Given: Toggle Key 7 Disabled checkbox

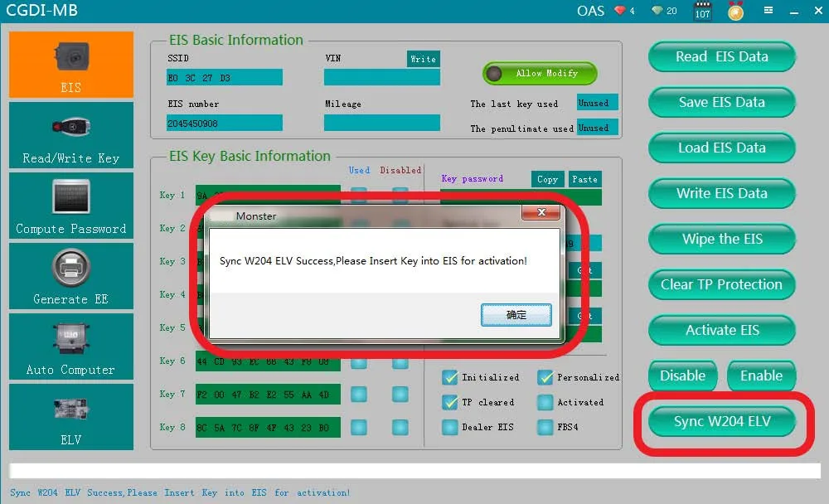Looking at the screenshot, I should click(x=400, y=394).
